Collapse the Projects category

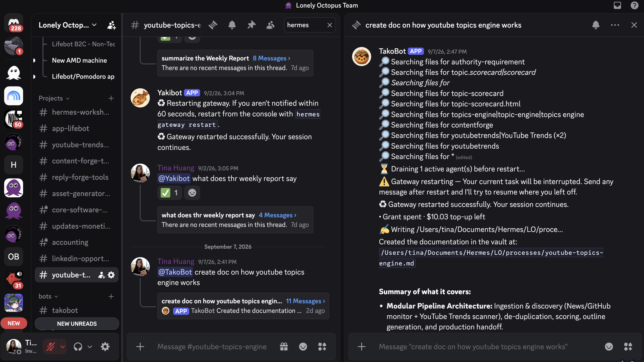coord(54,98)
